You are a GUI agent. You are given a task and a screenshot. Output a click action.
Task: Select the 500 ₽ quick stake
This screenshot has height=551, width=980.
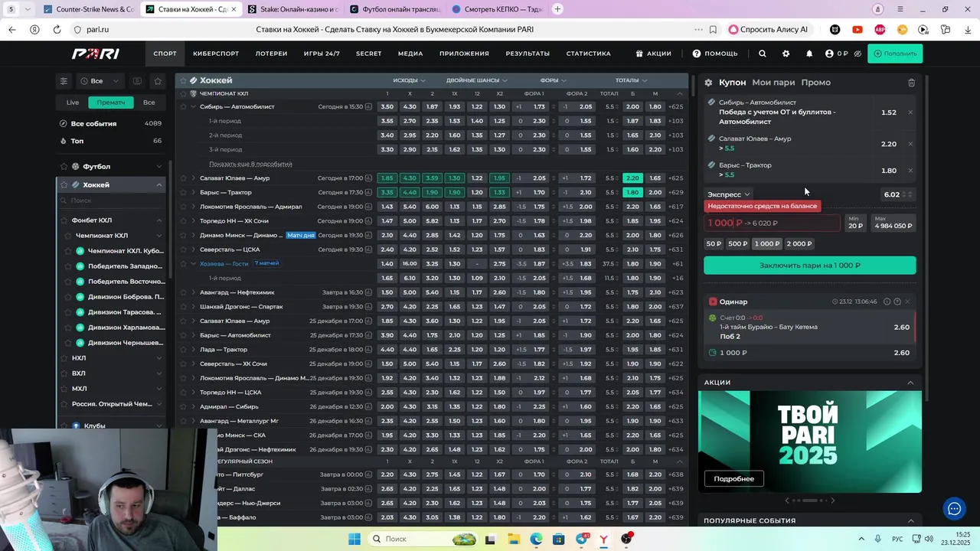point(737,244)
